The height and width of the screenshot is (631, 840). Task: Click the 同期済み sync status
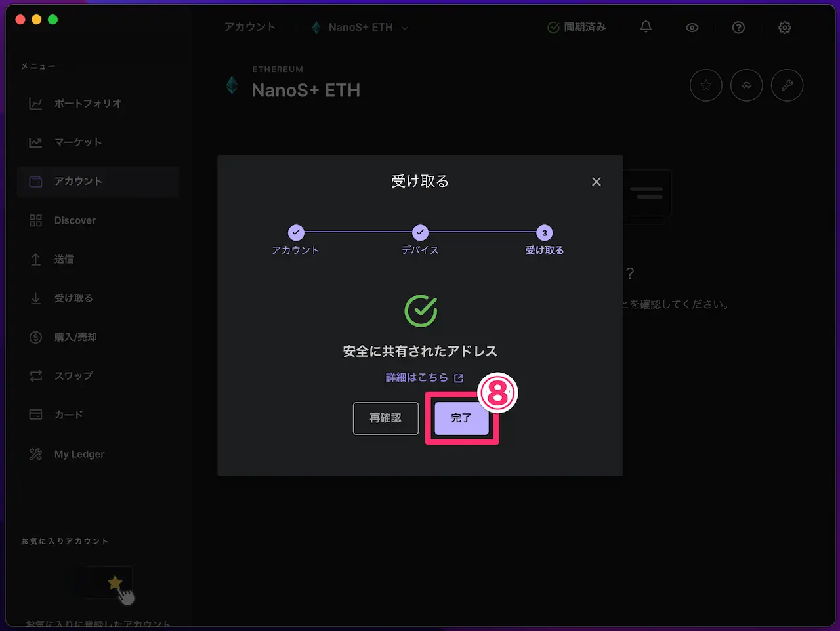[577, 28]
